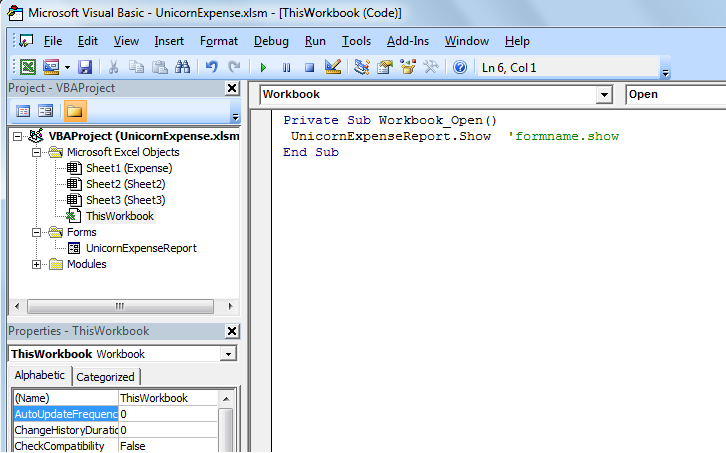Click the Copy toolbar icon
The width and height of the screenshot is (726, 453).
point(136,68)
